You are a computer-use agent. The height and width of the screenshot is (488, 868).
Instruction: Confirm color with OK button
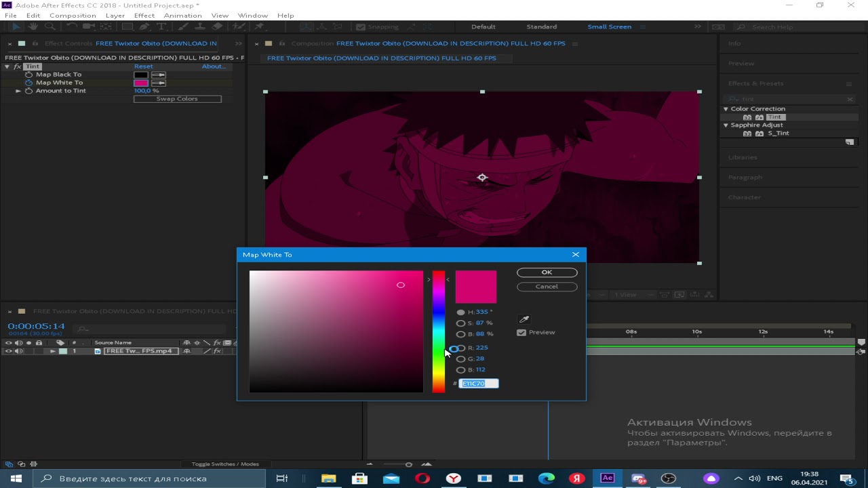tap(547, 272)
